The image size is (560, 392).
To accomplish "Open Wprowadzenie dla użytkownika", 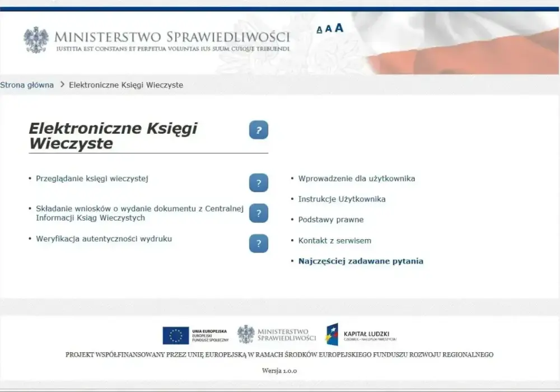I will 357,179.
